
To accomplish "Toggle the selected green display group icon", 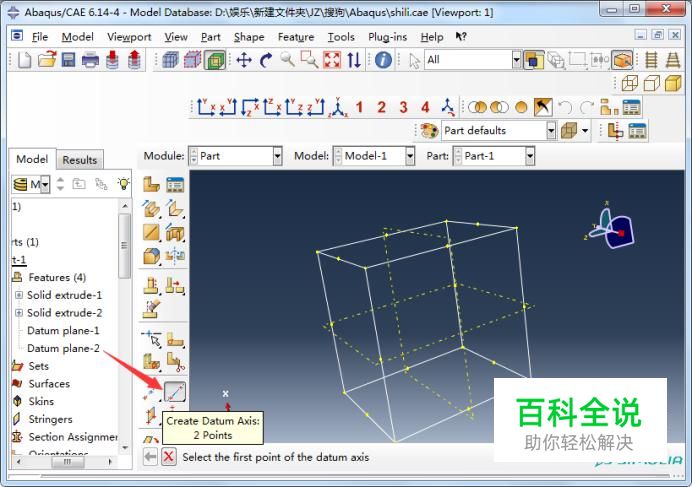I will pyautogui.click(x=215, y=60).
